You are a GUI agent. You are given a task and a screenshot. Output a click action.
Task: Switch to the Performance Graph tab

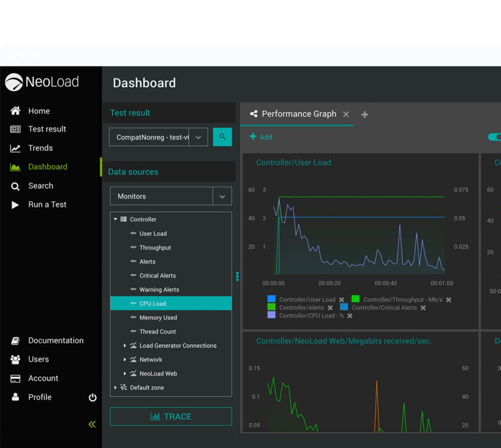[x=299, y=114]
